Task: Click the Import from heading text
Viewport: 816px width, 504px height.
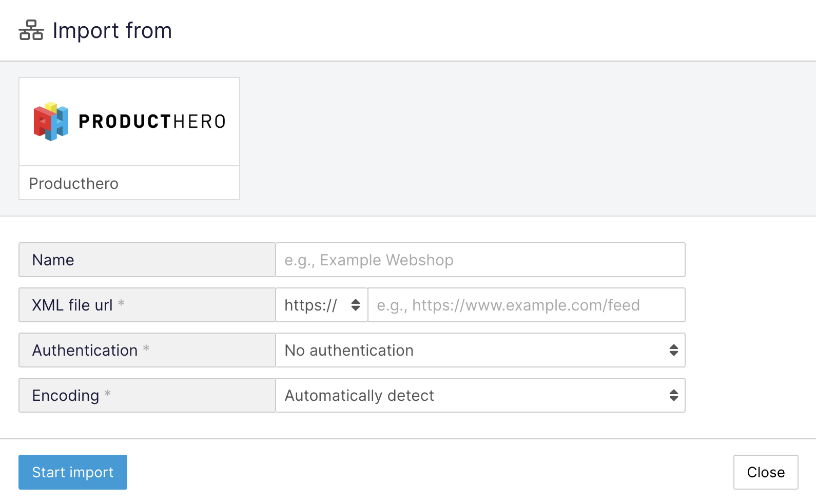Action: coord(112,31)
